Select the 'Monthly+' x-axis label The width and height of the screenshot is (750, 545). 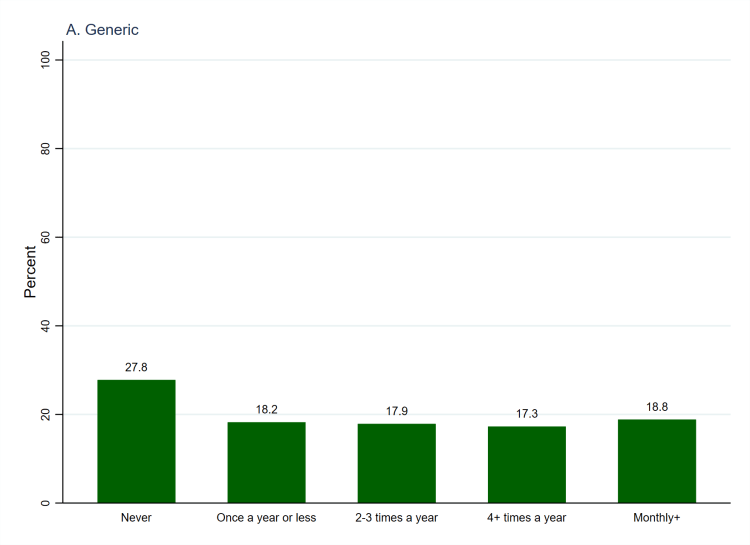tap(656, 518)
